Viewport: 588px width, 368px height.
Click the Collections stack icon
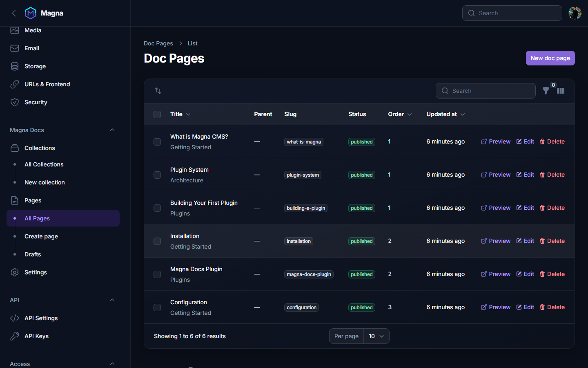point(15,148)
